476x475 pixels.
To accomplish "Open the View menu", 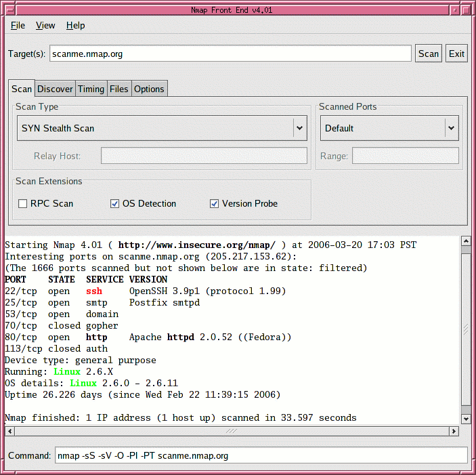I will tap(45, 26).
